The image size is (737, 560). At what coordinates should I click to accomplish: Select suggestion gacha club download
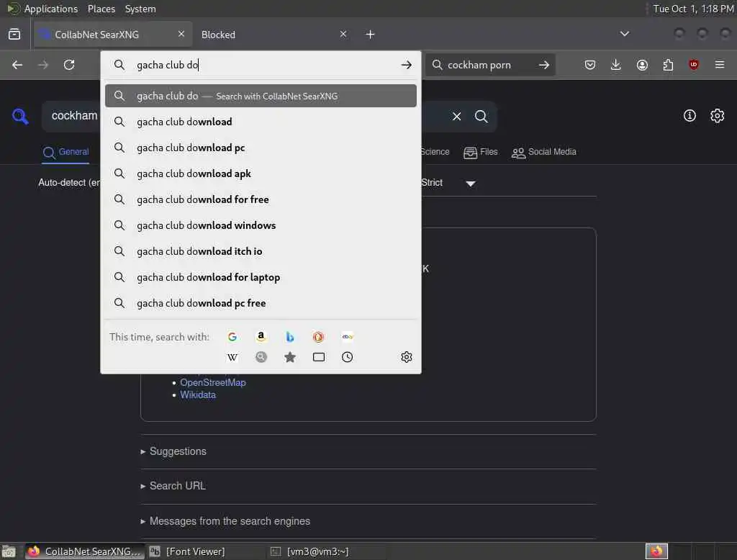pos(261,122)
